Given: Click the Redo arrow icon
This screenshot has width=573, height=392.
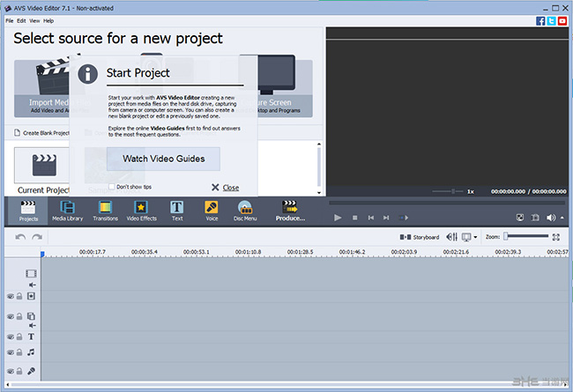Looking at the screenshot, I should [37, 237].
